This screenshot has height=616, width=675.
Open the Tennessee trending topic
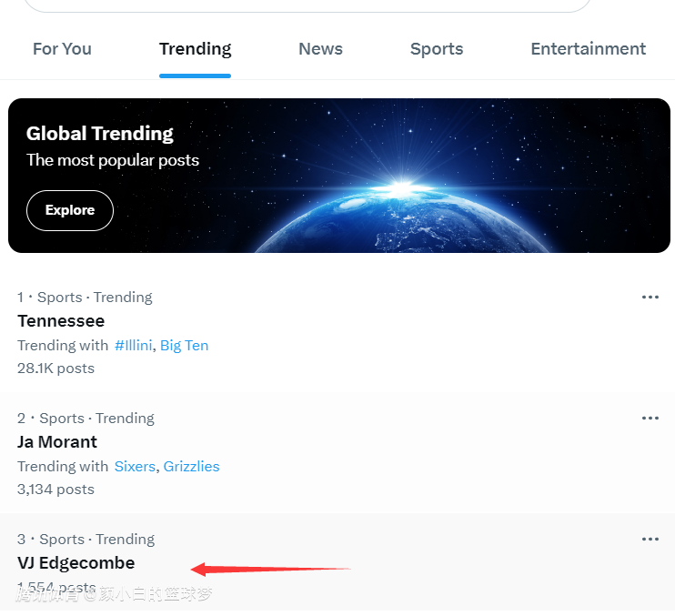point(61,321)
